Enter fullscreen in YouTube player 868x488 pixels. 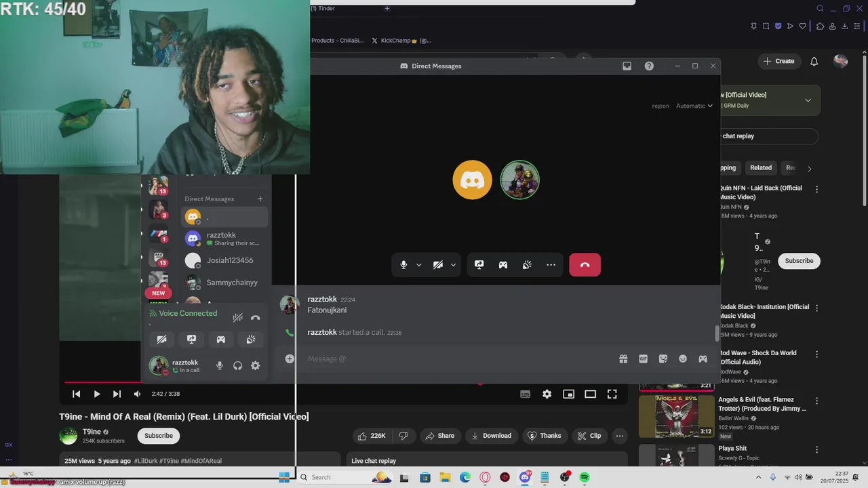coord(612,394)
